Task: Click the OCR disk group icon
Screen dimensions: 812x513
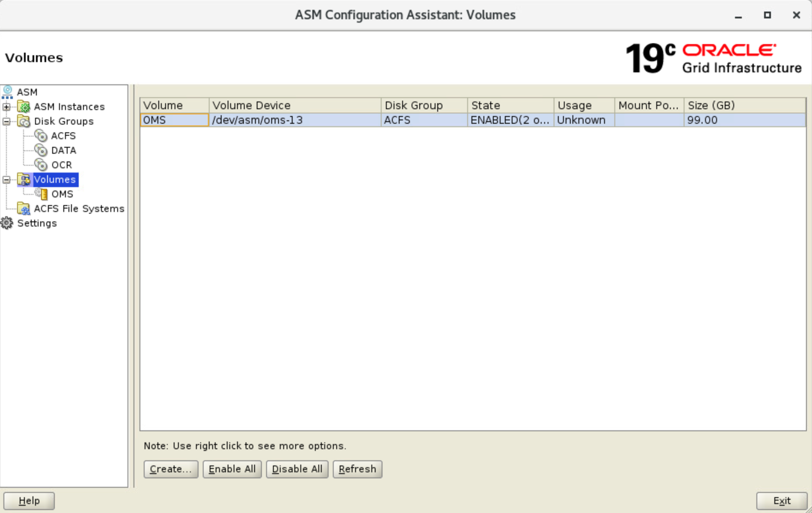Action: point(41,165)
